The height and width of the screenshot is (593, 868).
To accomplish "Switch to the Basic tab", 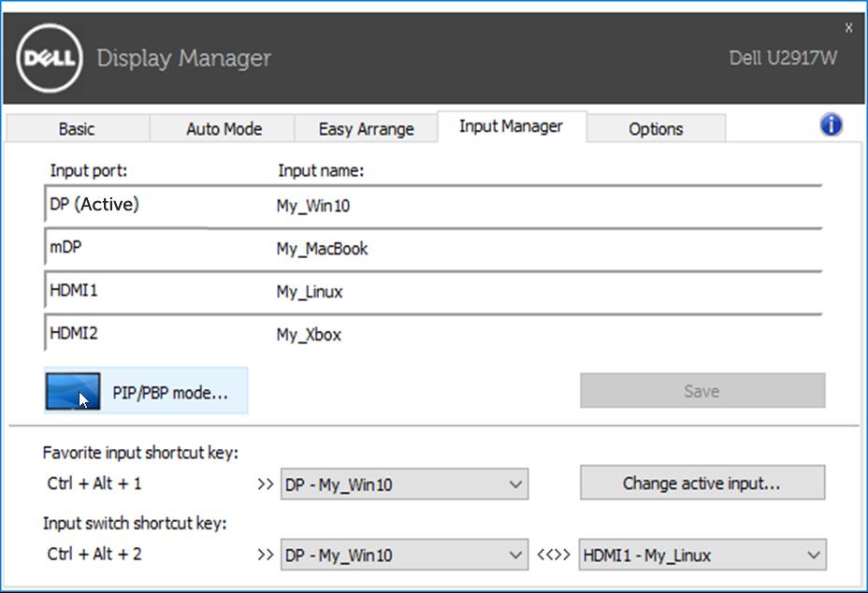I will point(77,128).
